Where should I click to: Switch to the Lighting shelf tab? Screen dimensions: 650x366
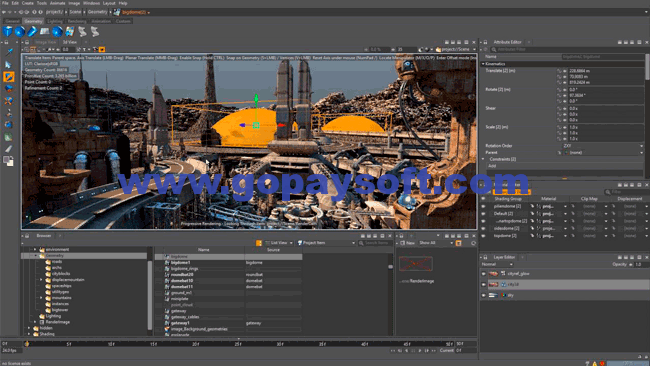[x=55, y=21]
